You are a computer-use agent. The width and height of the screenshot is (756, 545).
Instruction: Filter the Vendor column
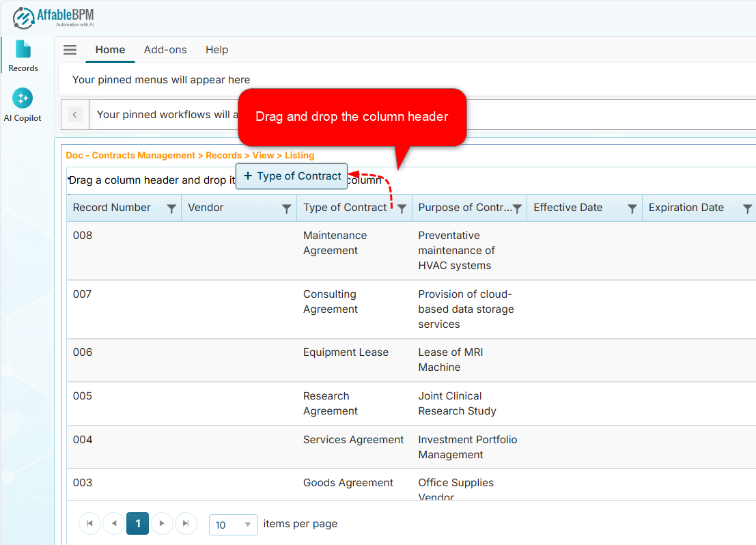(x=285, y=208)
